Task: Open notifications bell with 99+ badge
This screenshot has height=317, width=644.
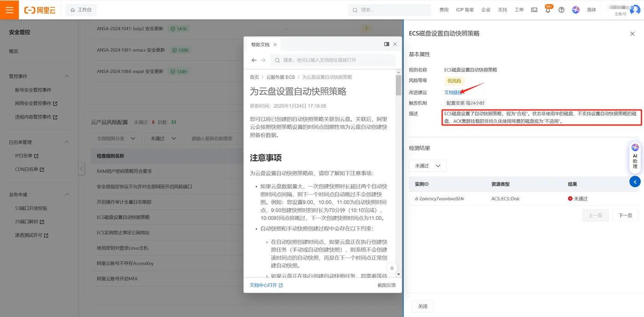Action: pyautogui.click(x=547, y=10)
